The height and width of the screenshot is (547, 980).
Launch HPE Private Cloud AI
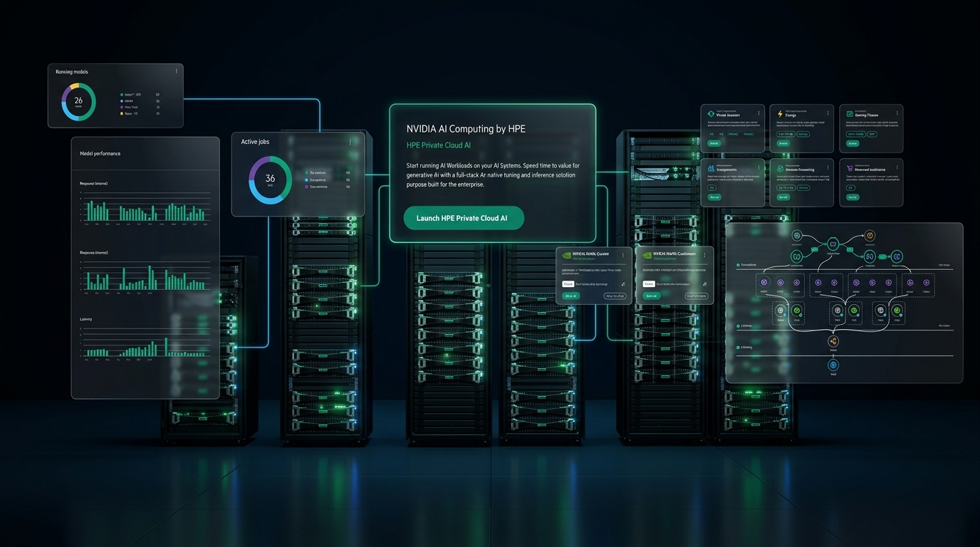pos(464,218)
